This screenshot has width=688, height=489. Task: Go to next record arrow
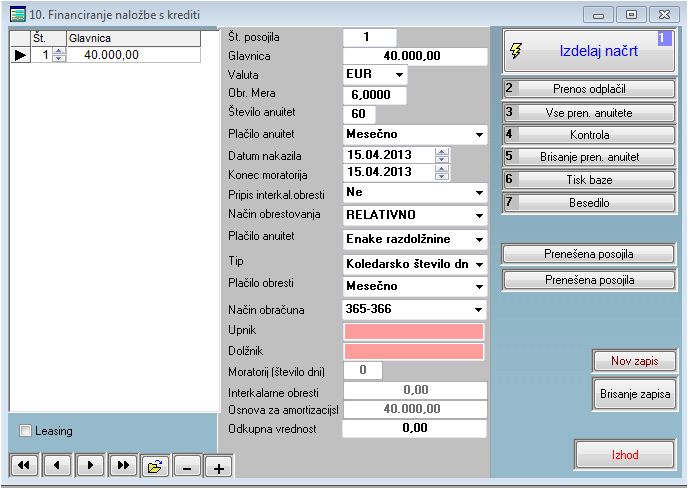tap(91, 465)
